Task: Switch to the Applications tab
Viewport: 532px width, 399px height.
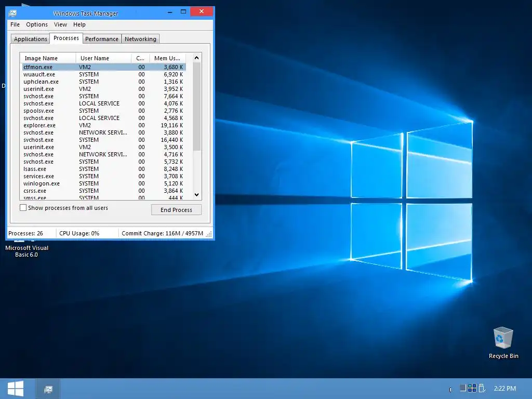Action: click(31, 39)
